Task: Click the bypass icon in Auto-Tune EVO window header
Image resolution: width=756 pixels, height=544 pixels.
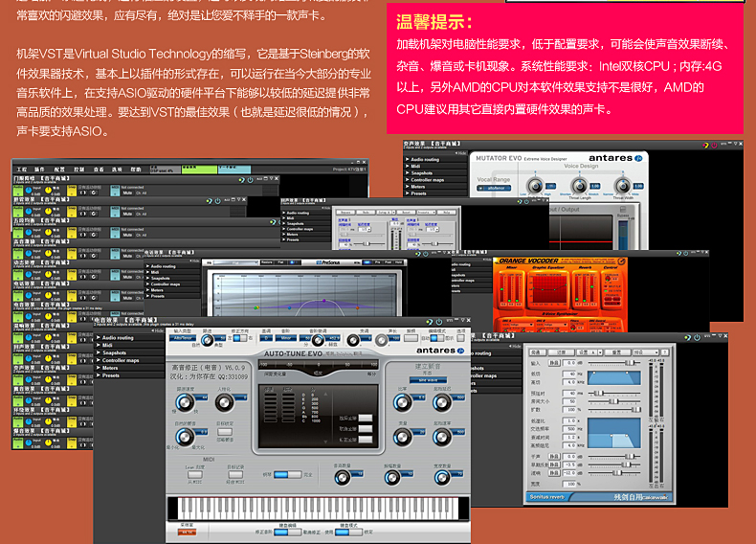Action: (430, 322)
